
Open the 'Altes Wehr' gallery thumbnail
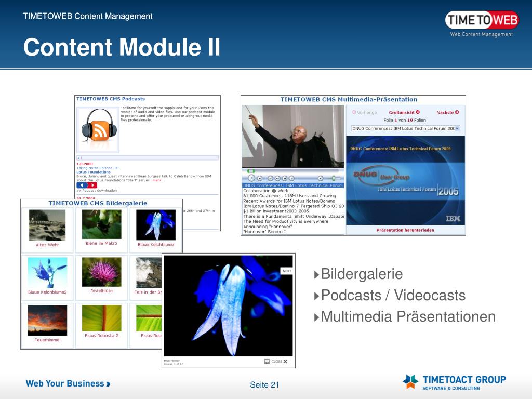tap(47, 225)
